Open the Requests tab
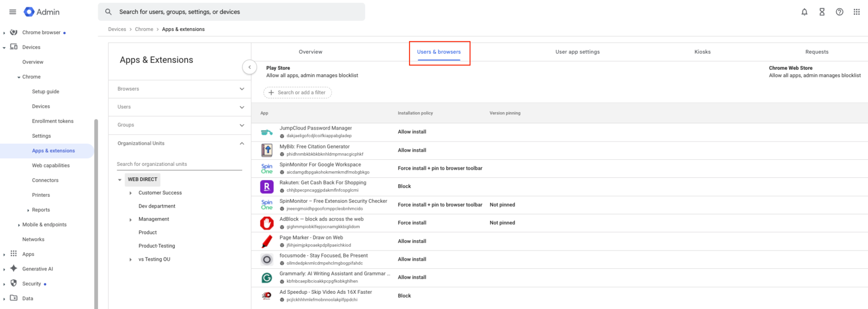The image size is (868, 309). 817,52
